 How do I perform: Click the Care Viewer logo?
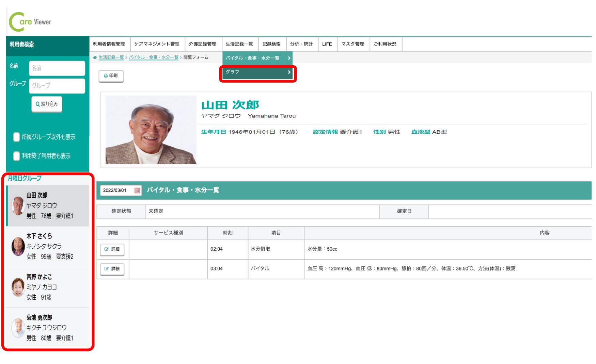(x=30, y=22)
